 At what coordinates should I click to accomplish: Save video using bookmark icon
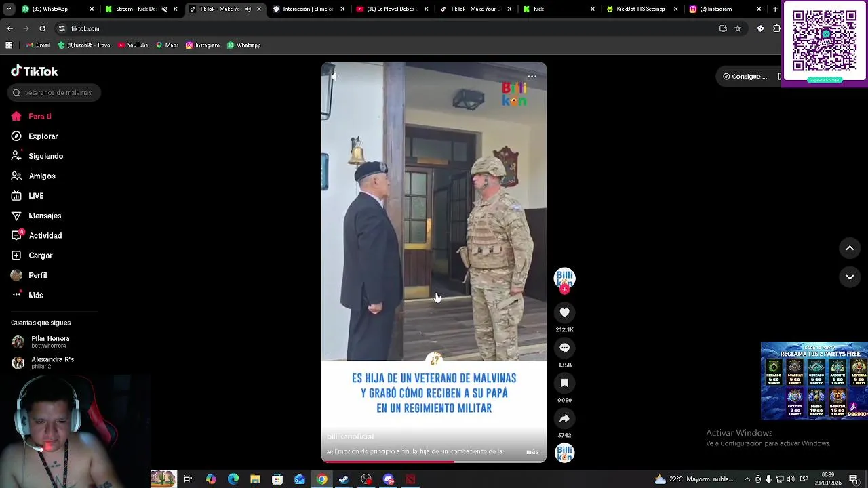564,383
